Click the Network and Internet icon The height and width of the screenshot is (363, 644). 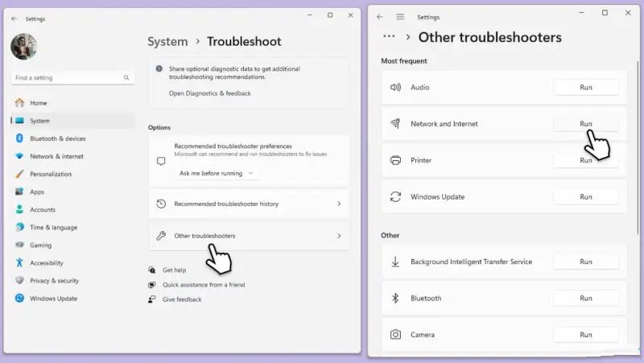pyautogui.click(x=395, y=124)
